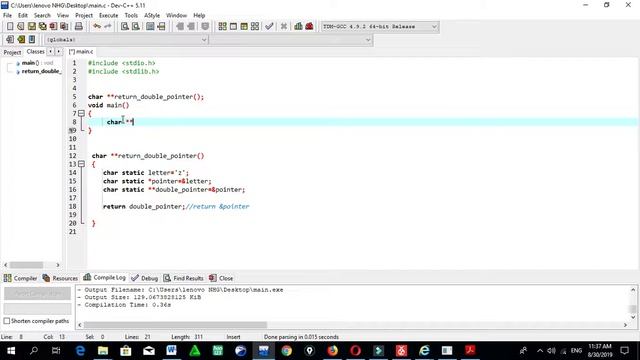Open Microsoft Word from the taskbar
The image size is (640, 360).
[x=171, y=351]
